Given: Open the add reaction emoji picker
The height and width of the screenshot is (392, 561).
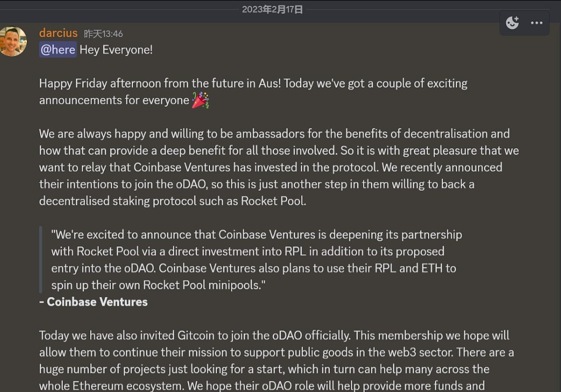Looking at the screenshot, I should 512,23.
